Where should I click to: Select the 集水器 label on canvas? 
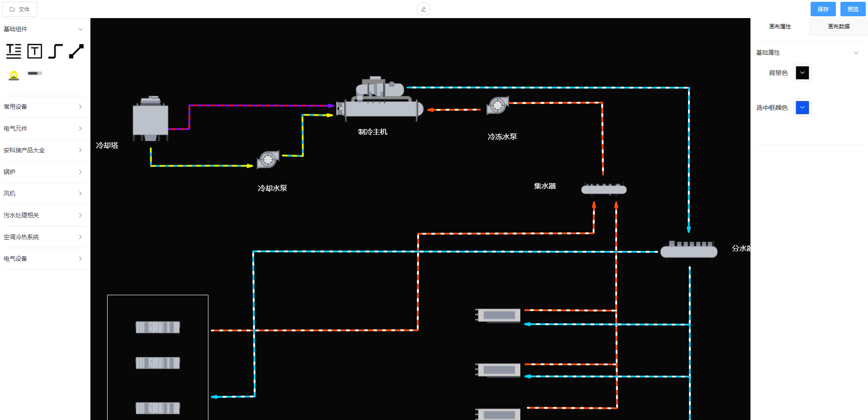pyautogui.click(x=545, y=186)
